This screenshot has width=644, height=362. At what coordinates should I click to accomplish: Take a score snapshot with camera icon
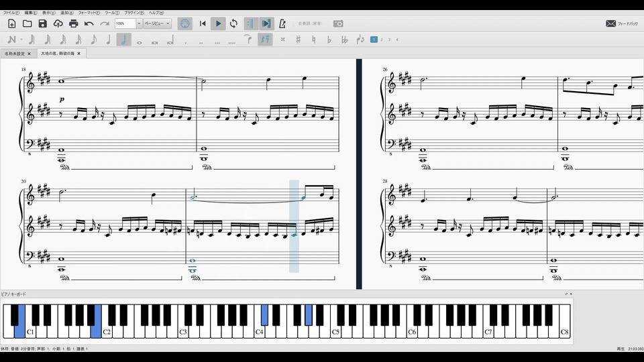[x=338, y=23]
